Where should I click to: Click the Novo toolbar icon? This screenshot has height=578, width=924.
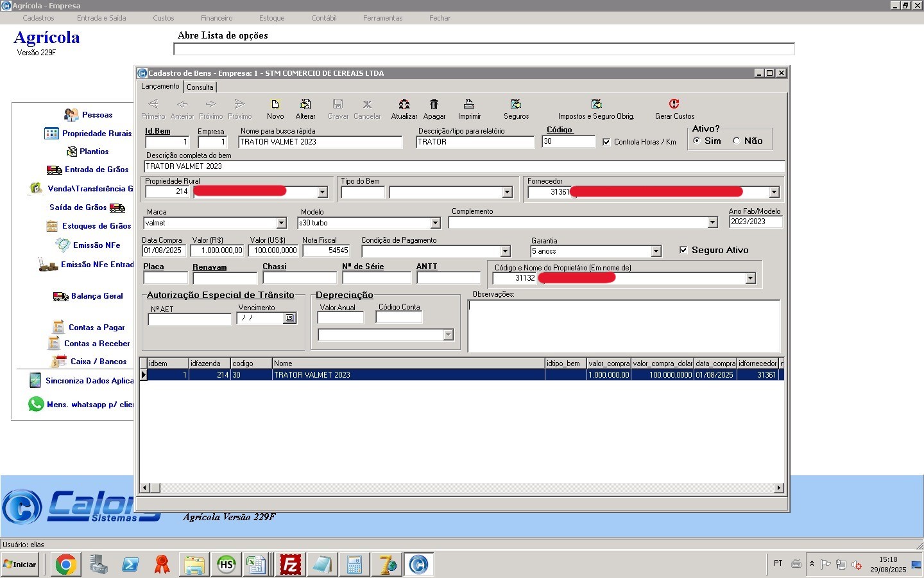[x=275, y=105]
